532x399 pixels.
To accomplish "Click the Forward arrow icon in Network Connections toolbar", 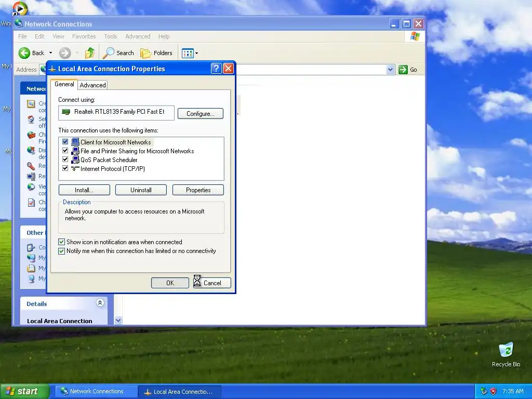I will tap(65, 53).
